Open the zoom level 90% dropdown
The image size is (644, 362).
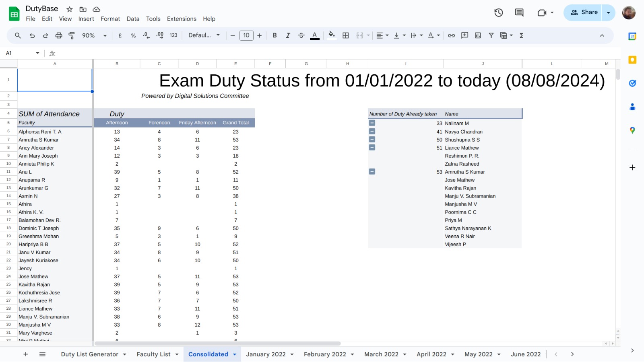94,35
